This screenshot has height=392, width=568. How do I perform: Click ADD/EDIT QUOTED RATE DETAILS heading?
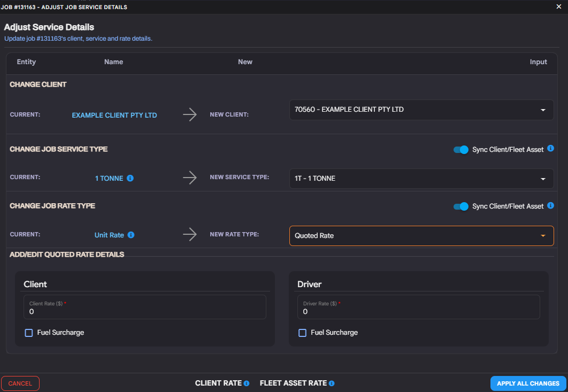click(x=67, y=255)
